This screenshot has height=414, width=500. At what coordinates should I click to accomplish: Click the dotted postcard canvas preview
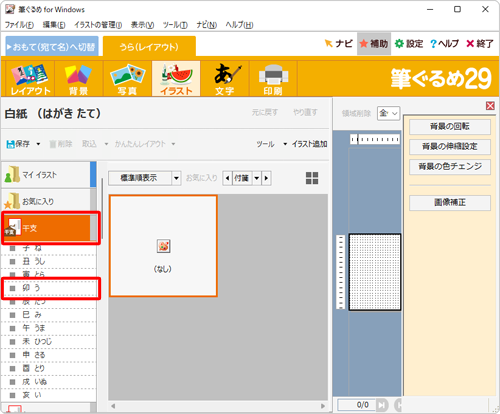tap(375, 272)
